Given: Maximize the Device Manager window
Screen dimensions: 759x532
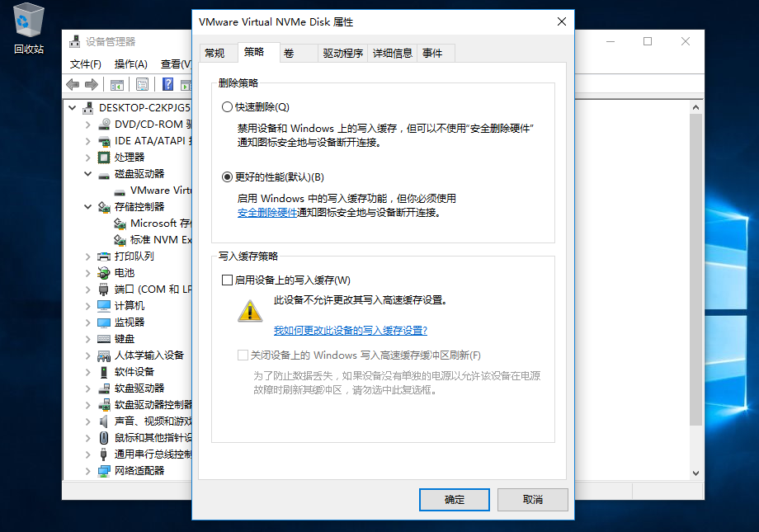Looking at the screenshot, I should pos(648,41).
